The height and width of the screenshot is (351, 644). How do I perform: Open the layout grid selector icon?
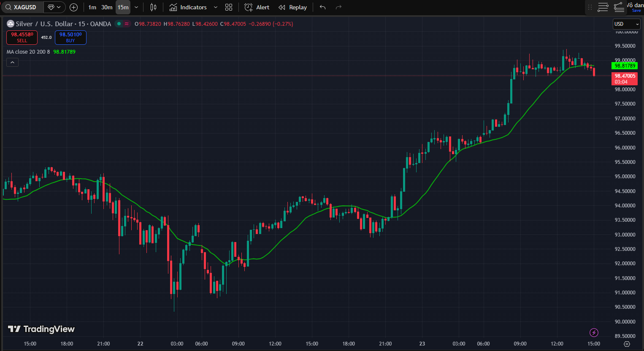coord(229,7)
